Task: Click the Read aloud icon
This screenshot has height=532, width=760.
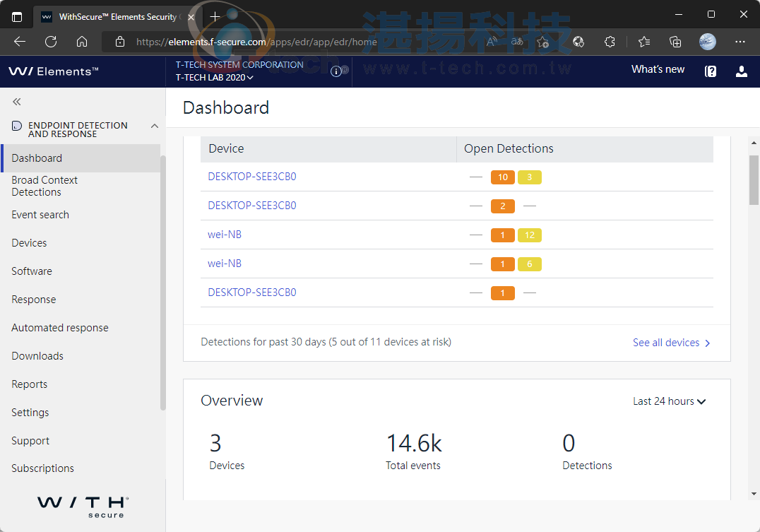Action: [x=492, y=42]
